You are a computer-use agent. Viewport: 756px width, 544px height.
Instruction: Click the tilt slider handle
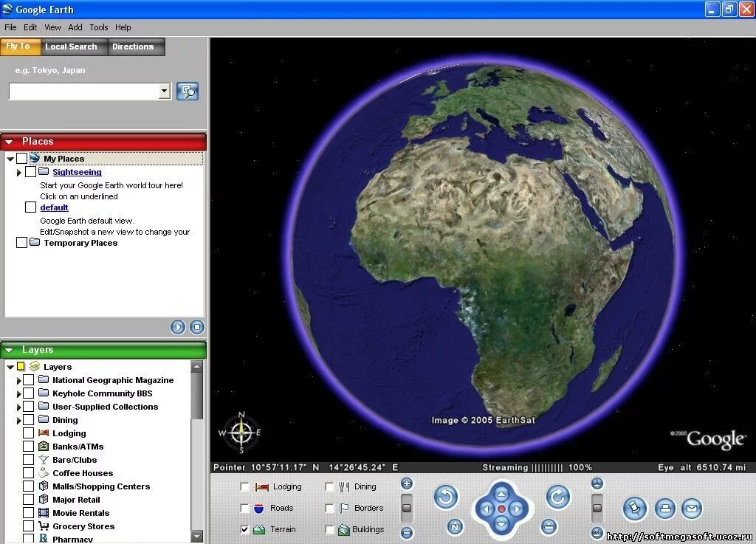click(x=597, y=507)
